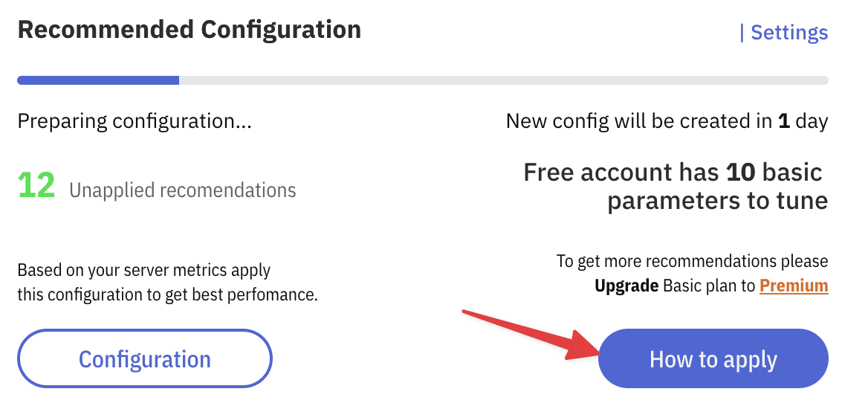
Task: Click the Unapplied recomendations label
Action: pyautogui.click(x=182, y=190)
